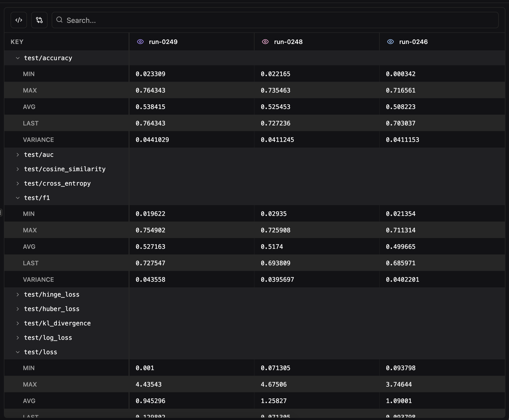Image resolution: width=509 pixels, height=420 pixels.
Task: Open the test/log_loss tree item
Action: [18, 338]
